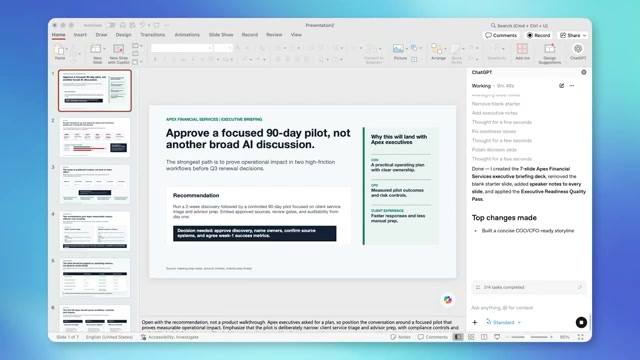Viewport: 640px width, 360px height.
Task: Expand the Arrange dropdown arrow
Action: [445, 49]
